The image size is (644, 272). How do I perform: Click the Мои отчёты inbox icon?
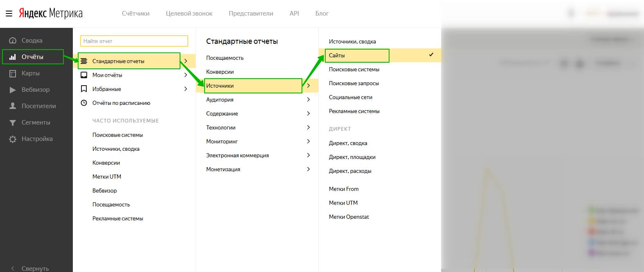tap(84, 75)
